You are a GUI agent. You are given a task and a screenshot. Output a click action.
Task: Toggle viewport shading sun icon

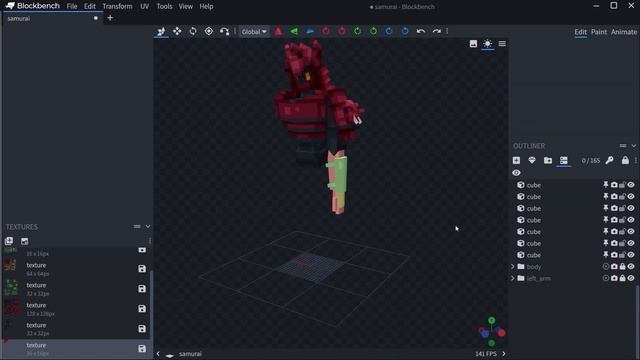(x=488, y=44)
